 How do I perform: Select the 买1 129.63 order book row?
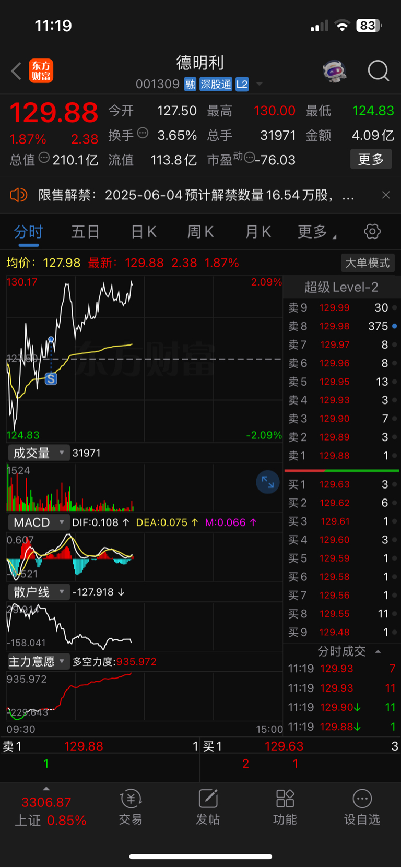[x=341, y=484]
